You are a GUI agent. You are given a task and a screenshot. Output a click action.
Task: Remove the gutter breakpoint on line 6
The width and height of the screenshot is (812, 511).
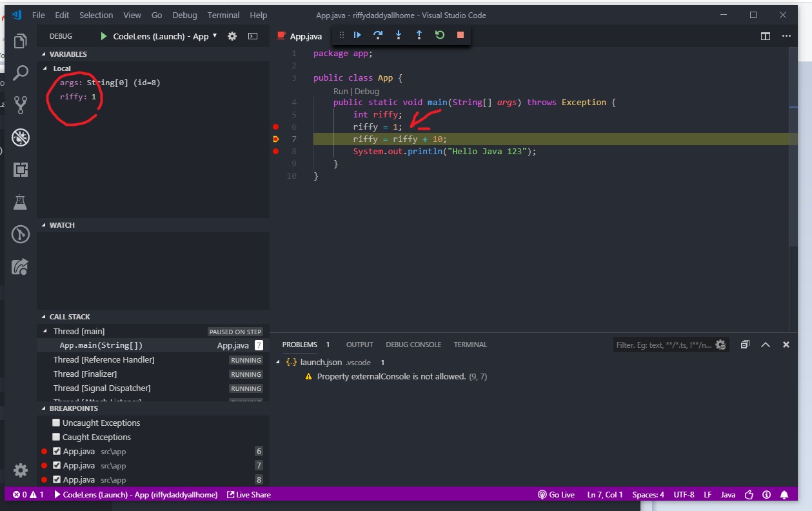click(x=276, y=127)
